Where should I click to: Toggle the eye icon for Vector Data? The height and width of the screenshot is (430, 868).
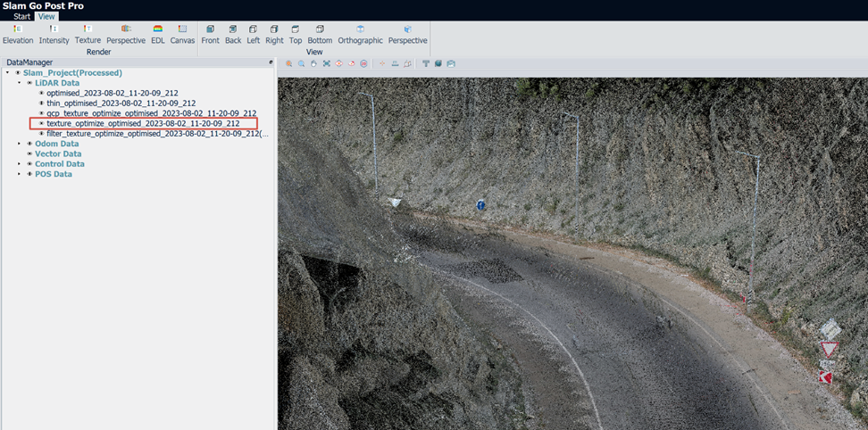tap(29, 153)
